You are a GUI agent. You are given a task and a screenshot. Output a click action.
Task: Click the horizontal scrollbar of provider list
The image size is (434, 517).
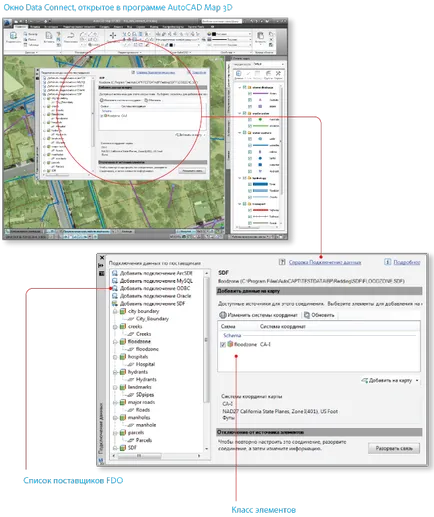[x=157, y=455]
